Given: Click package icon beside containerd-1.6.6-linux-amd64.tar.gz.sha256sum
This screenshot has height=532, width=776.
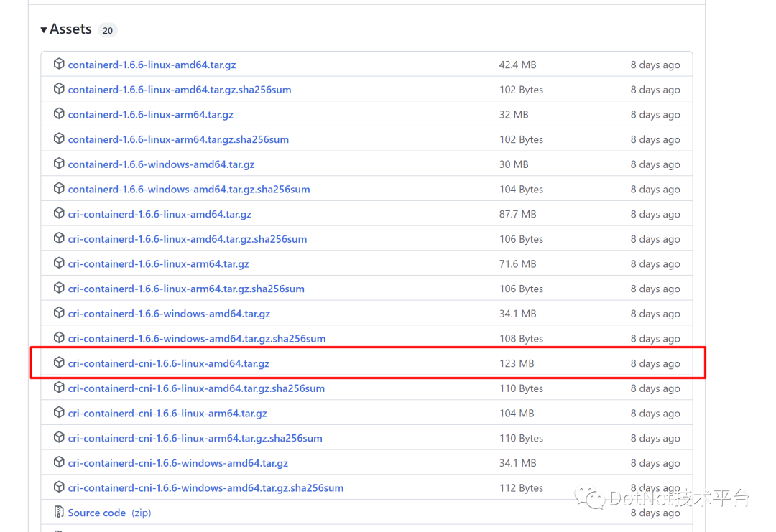Looking at the screenshot, I should coord(59,88).
